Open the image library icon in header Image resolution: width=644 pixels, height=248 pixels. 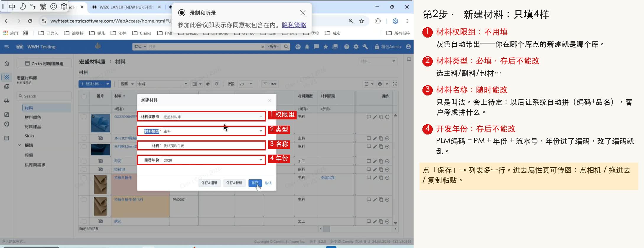(x=335, y=47)
